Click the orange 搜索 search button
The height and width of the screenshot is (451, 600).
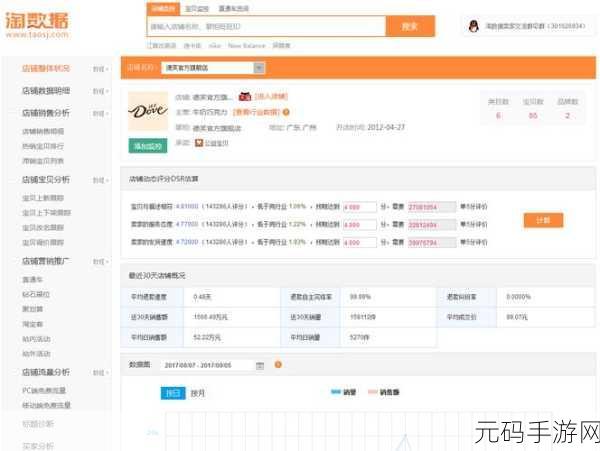pos(410,26)
